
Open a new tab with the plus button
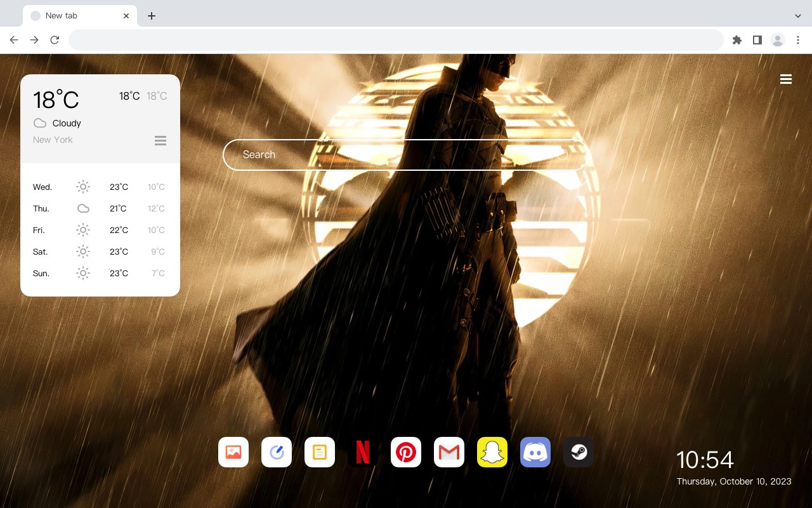[151, 16]
